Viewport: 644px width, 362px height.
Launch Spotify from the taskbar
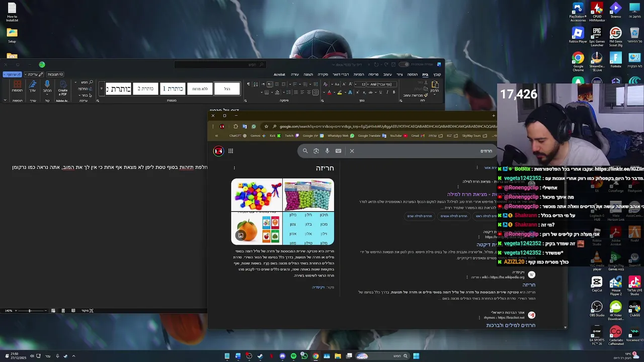point(293,356)
